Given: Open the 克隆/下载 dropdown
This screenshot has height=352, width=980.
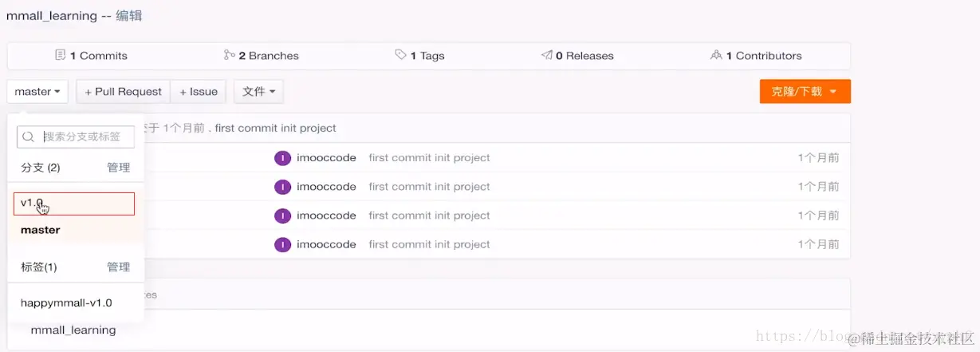Looking at the screenshot, I should 805,92.
